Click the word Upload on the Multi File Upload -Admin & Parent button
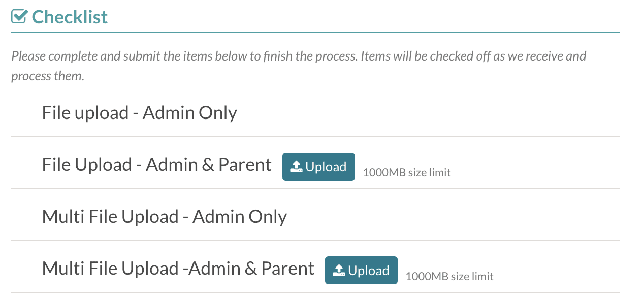This screenshot has width=644, height=297. tap(369, 271)
